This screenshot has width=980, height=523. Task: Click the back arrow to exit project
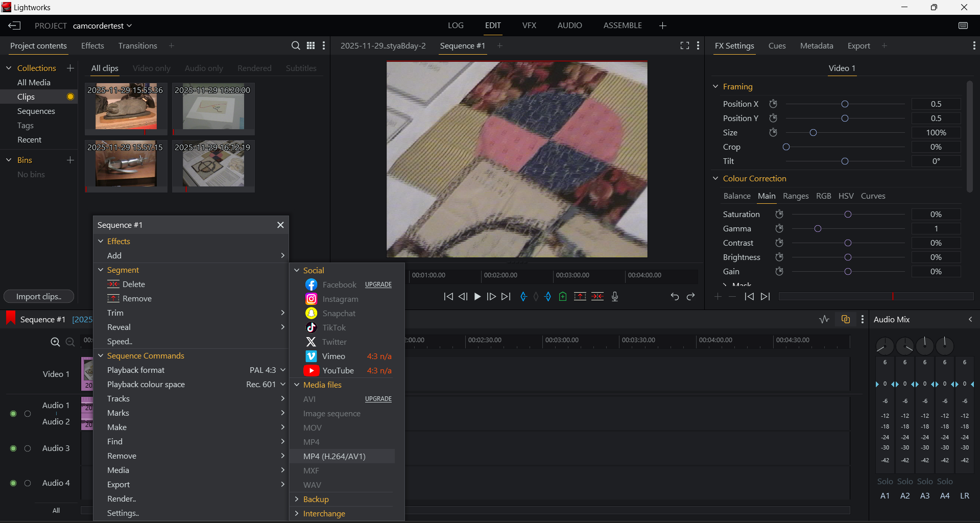[x=14, y=26]
